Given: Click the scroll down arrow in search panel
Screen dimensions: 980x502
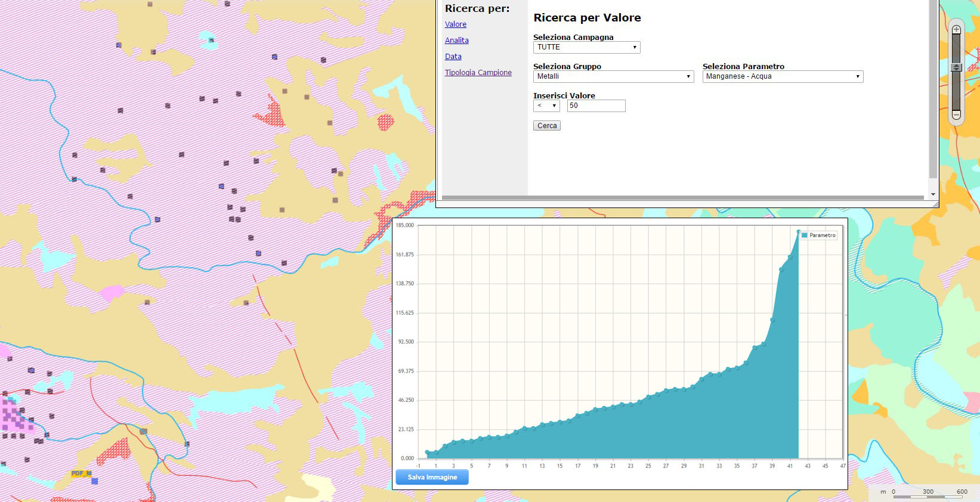Looking at the screenshot, I should tap(933, 194).
